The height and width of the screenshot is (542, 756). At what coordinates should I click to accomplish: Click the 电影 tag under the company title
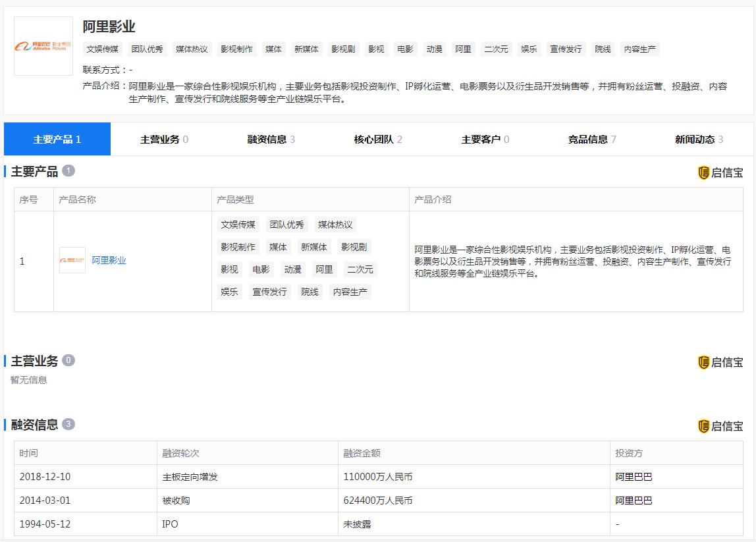[406, 49]
